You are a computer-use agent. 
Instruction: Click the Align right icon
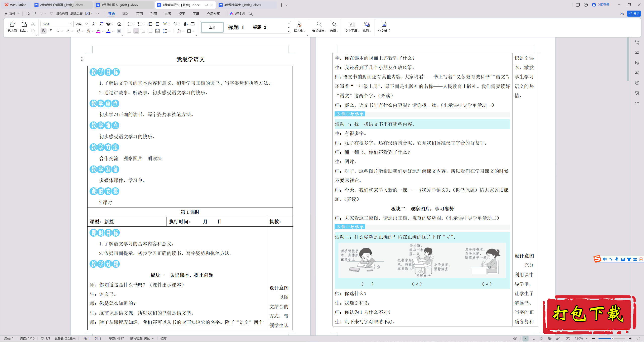pos(143,31)
